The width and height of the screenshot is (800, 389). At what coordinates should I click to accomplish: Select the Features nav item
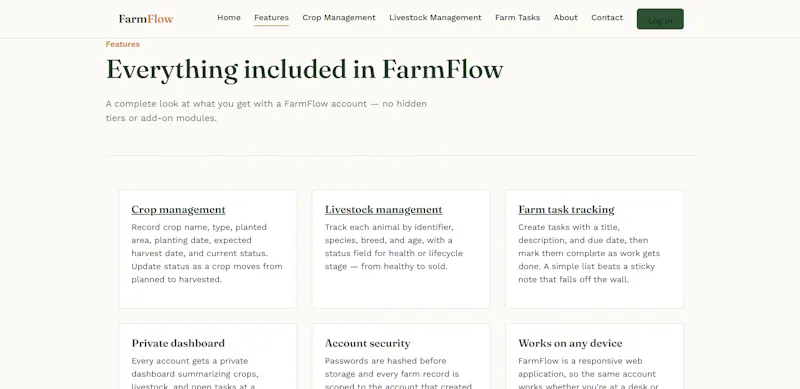271,17
